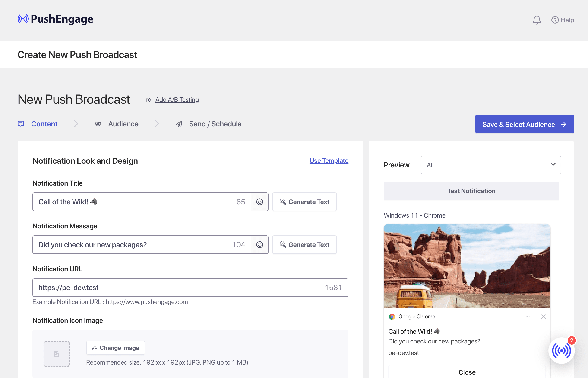The image size is (588, 378).
Task: Click the notifications bell icon
Action: pos(537,20)
